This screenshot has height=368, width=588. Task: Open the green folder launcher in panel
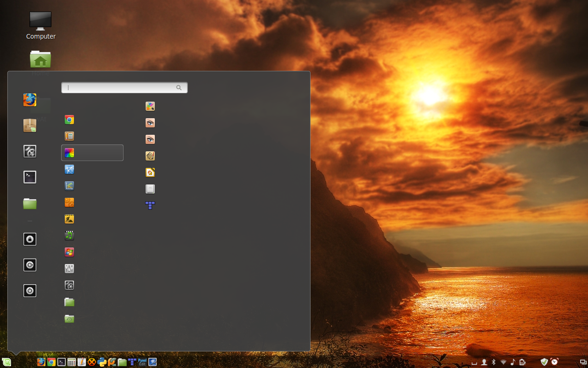tap(122, 362)
